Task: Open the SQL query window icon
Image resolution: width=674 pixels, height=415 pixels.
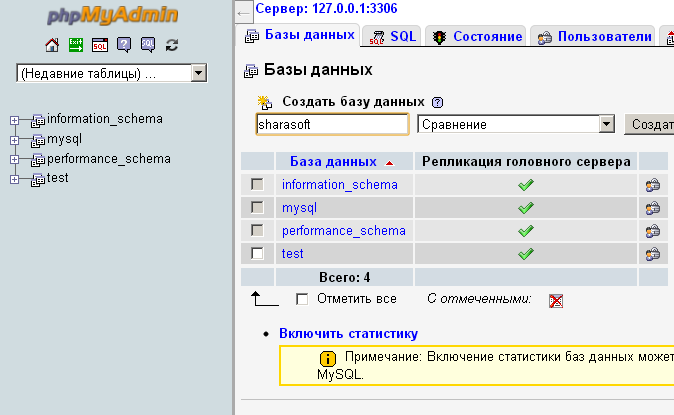Action: (100, 45)
